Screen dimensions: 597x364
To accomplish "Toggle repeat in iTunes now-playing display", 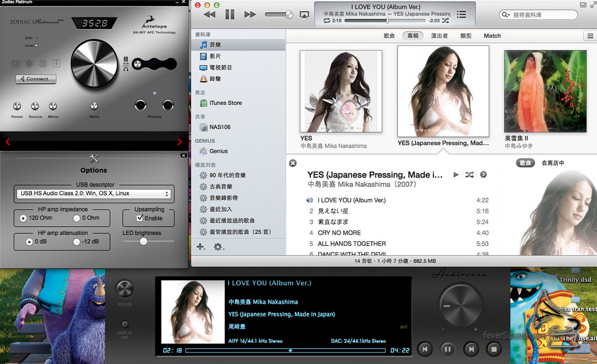I will (x=327, y=21).
